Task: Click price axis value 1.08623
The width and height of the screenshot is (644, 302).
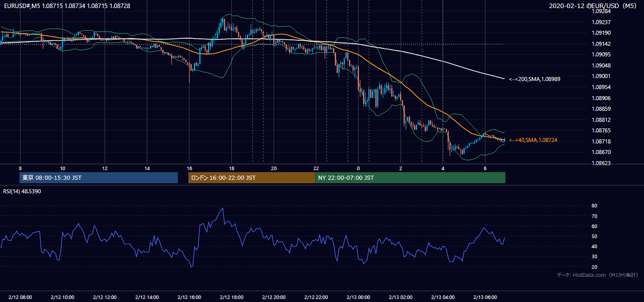Action: (x=601, y=163)
